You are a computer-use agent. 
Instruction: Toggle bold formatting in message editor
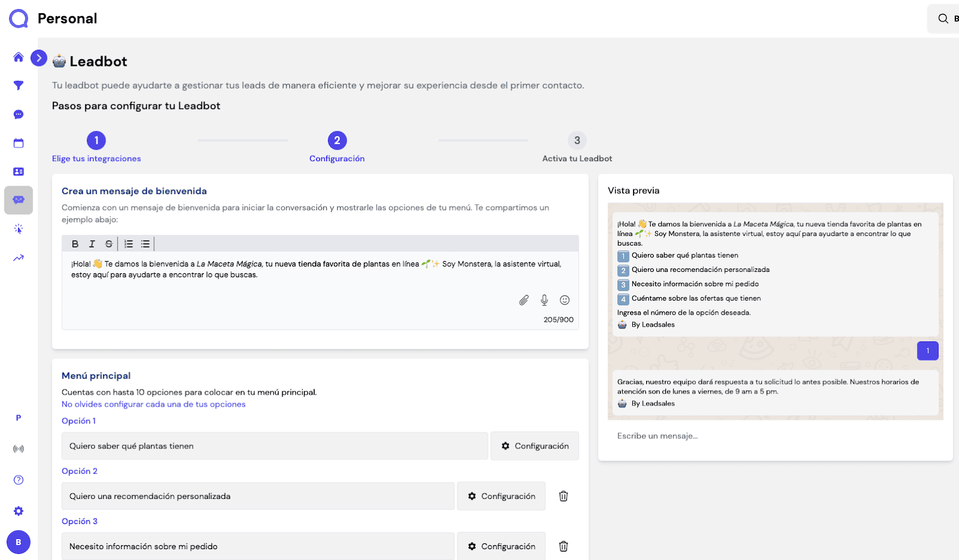[75, 244]
